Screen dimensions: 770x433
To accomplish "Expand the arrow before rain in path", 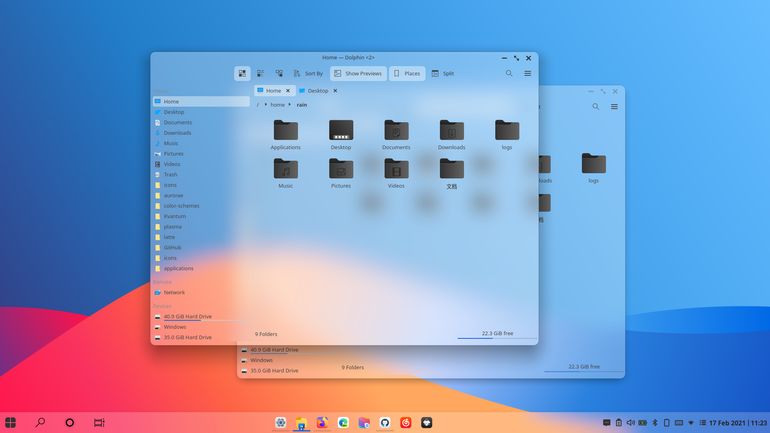I will (290, 105).
